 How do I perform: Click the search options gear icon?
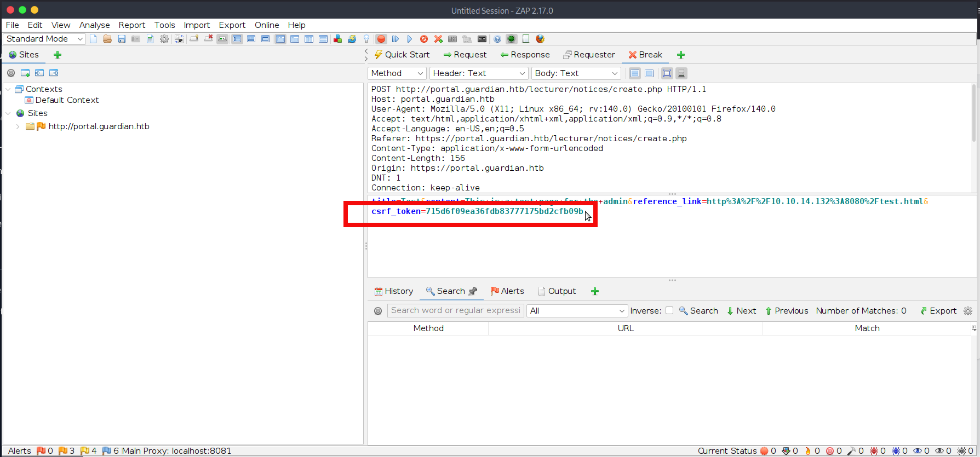[x=968, y=311]
